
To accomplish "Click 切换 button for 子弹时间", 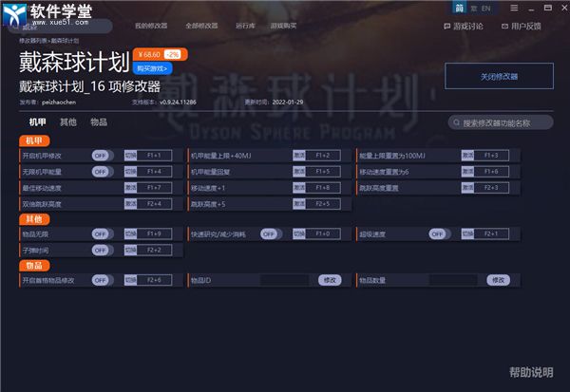I will [130, 250].
